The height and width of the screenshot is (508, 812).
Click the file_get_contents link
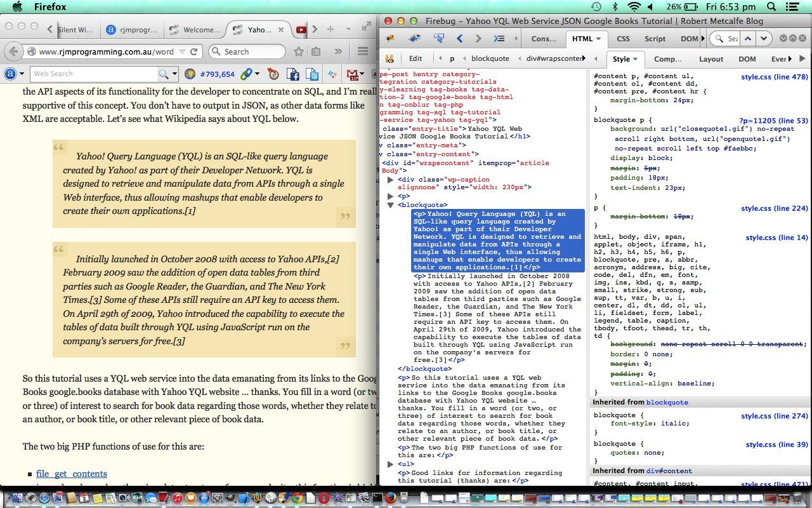(72, 474)
